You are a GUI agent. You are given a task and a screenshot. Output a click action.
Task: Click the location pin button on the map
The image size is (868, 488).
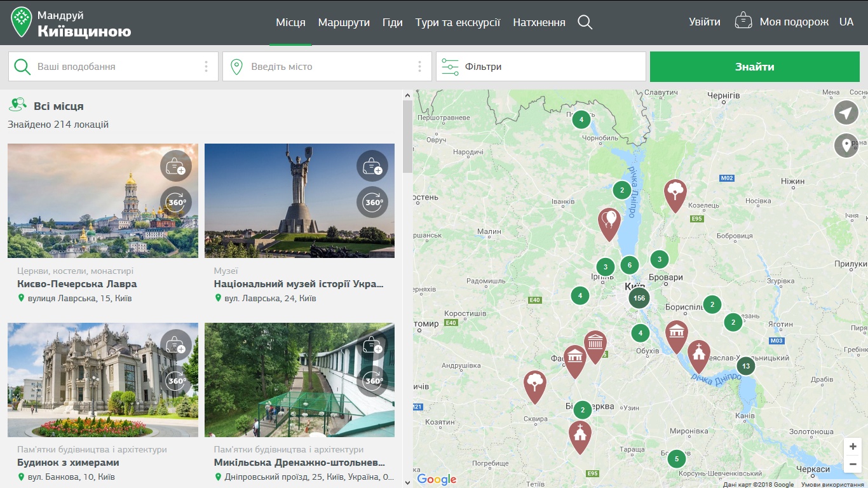pos(846,145)
